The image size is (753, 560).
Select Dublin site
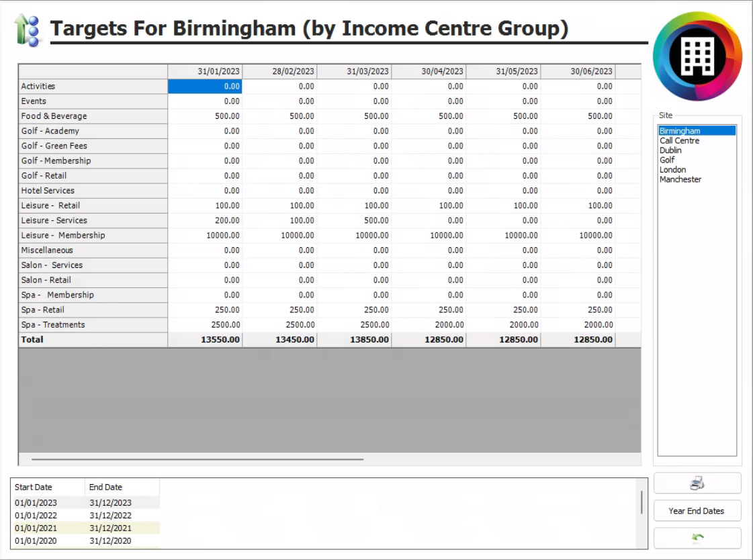(697, 150)
